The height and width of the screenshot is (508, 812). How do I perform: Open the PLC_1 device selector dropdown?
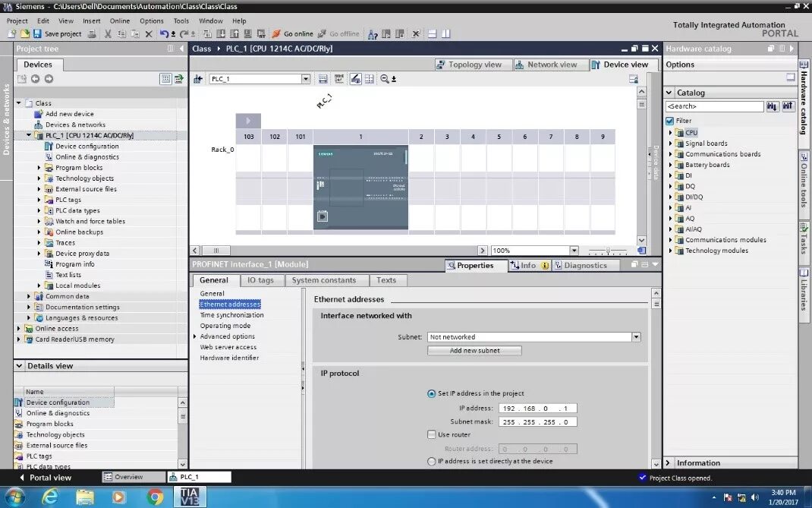(x=306, y=79)
